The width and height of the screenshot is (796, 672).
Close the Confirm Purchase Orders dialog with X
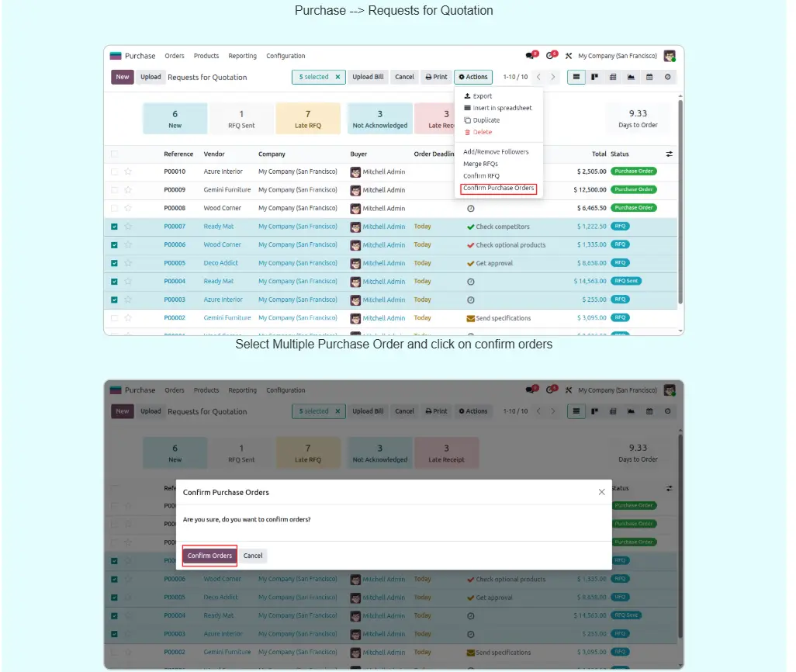pos(601,492)
